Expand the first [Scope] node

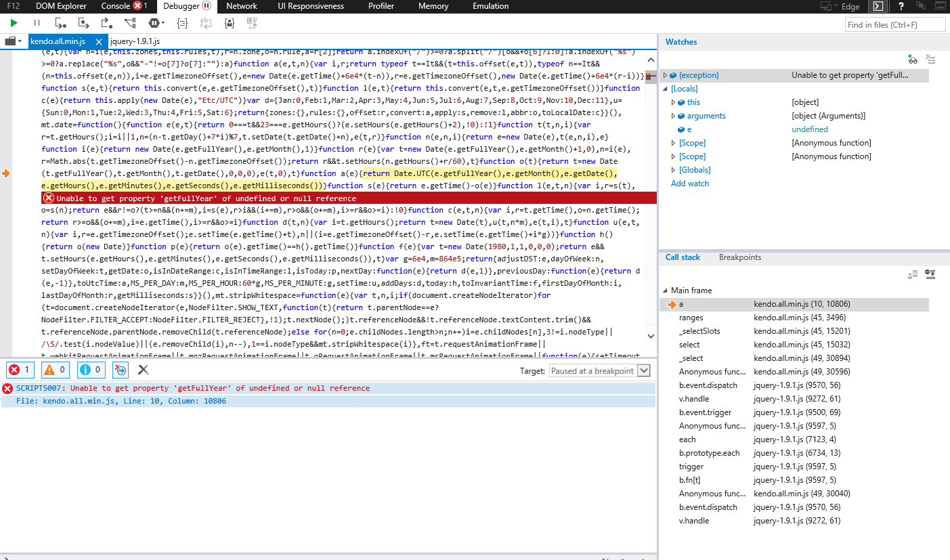click(x=673, y=143)
